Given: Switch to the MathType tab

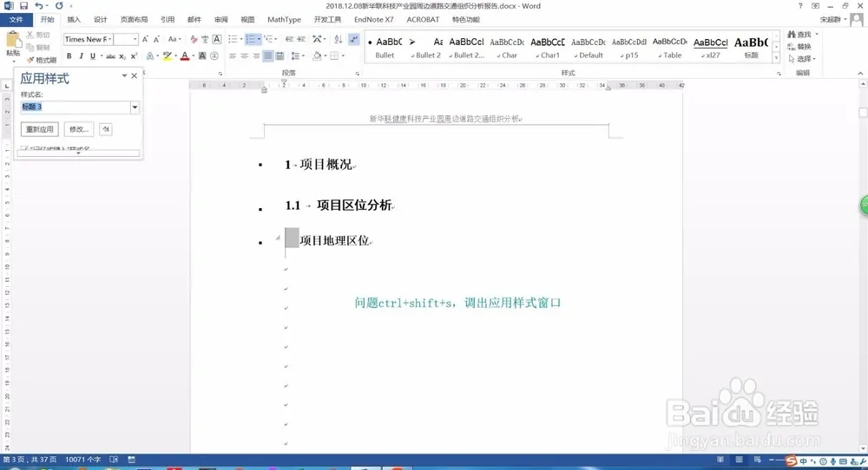Looking at the screenshot, I should point(284,19).
